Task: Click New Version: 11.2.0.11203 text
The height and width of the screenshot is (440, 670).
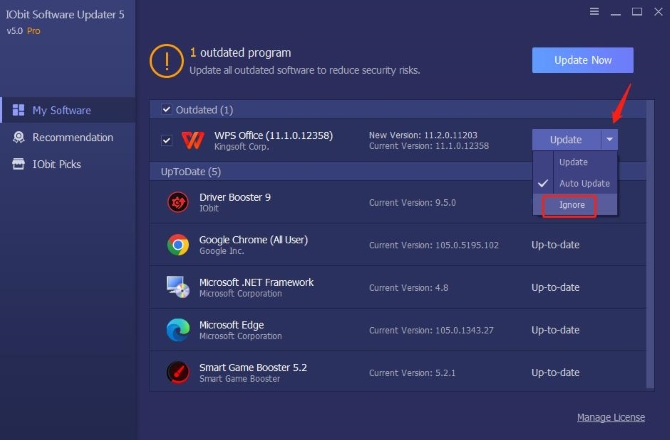Action: pos(423,135)
